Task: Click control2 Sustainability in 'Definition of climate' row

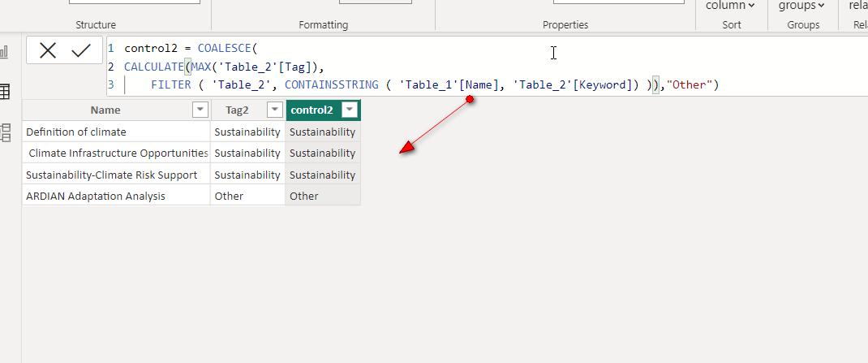Action: point(323,132)
